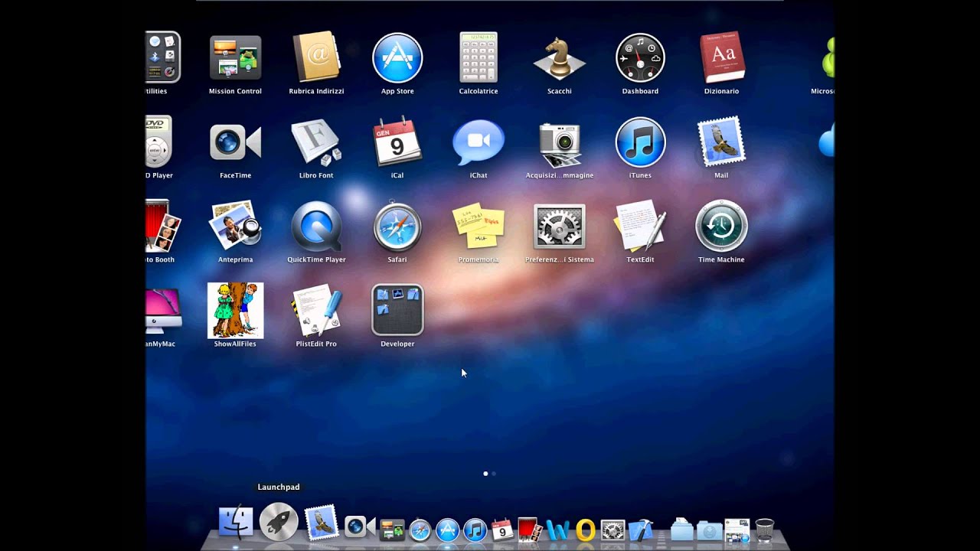The height and width of the screenshot is (551, 980).
Task: Launch the DVD Player app
Action: tap(159, 142)
